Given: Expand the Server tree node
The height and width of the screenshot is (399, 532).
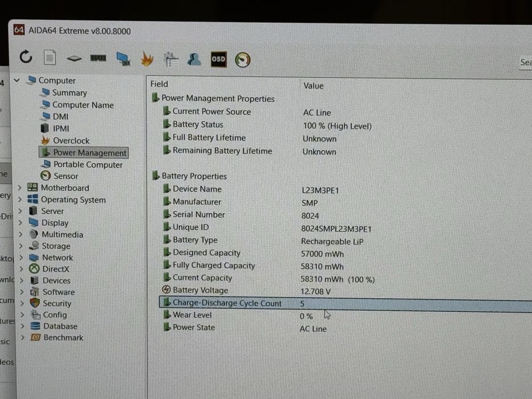Looking at the screenshot, I should click(21, 211).
